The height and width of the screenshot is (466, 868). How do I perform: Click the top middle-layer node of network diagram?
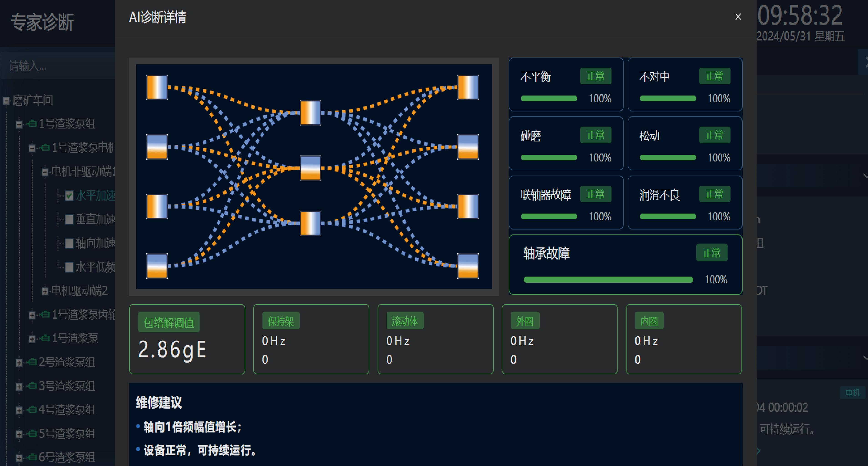click(310, 113)
